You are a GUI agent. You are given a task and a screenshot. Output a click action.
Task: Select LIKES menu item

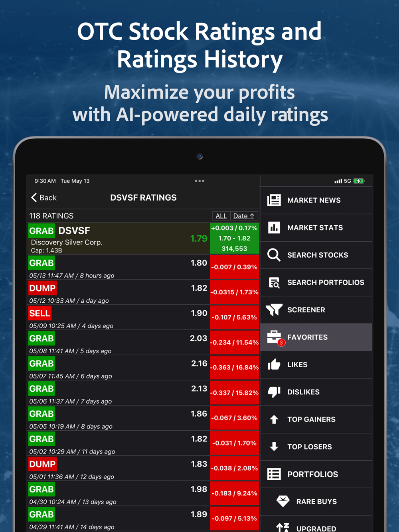(316, 365)
